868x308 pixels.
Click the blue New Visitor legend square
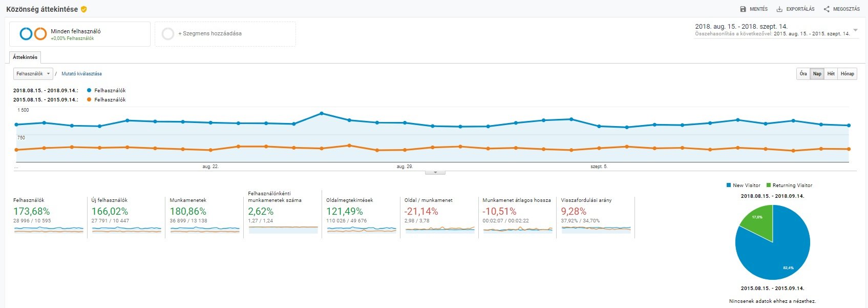pyautogui.click(x=729, y=186)
